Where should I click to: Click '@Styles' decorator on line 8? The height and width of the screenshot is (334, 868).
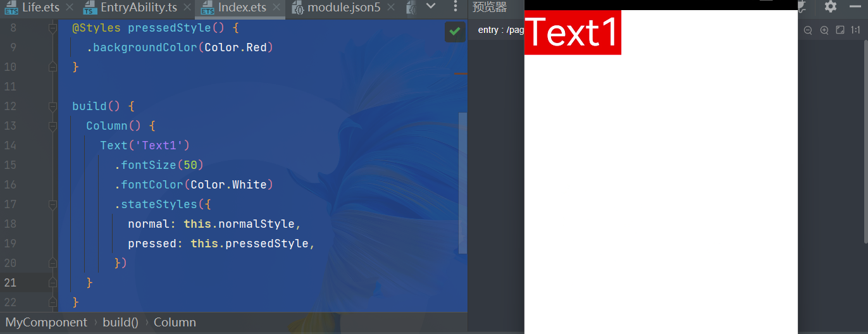coord(96,28)
